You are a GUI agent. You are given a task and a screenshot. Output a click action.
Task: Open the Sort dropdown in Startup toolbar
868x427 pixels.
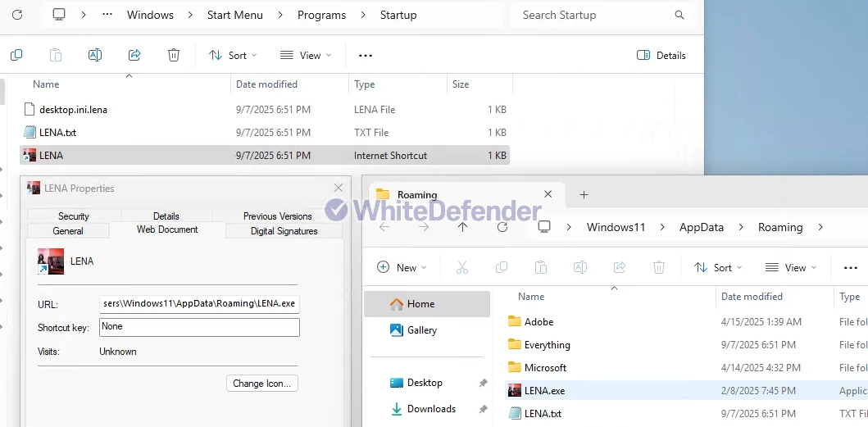[x=233, y=55]
